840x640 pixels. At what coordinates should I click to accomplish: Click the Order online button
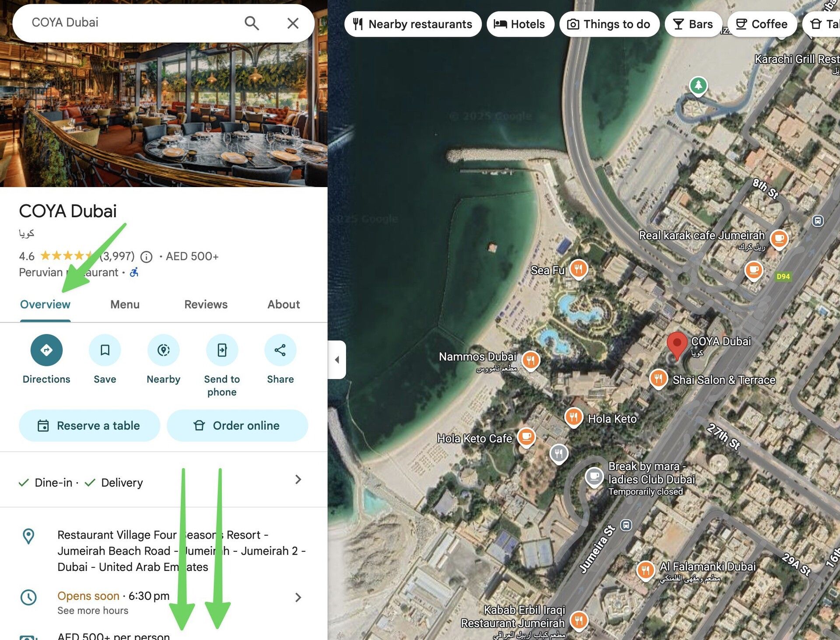[237, 425]
